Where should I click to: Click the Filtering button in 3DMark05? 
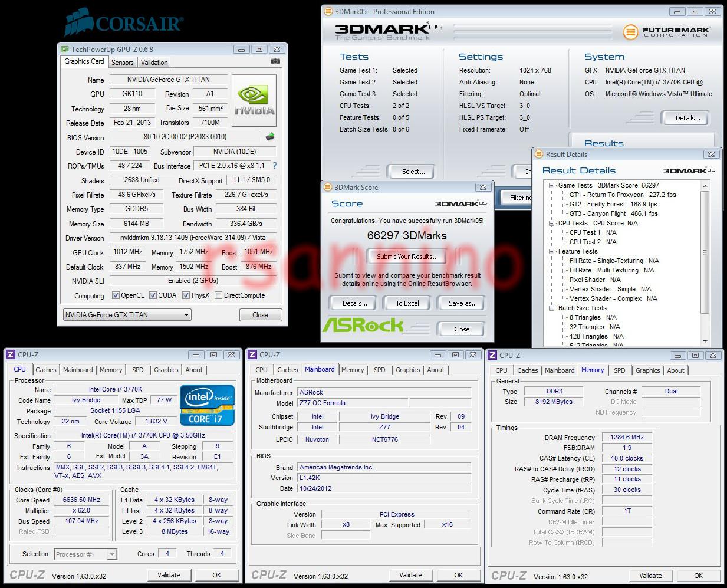[x=517, y=198]
